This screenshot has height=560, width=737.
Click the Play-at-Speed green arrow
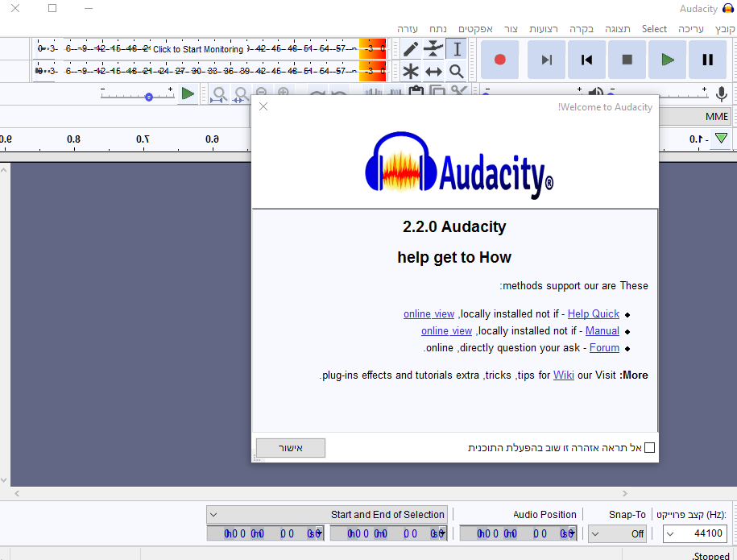point(188,93)
